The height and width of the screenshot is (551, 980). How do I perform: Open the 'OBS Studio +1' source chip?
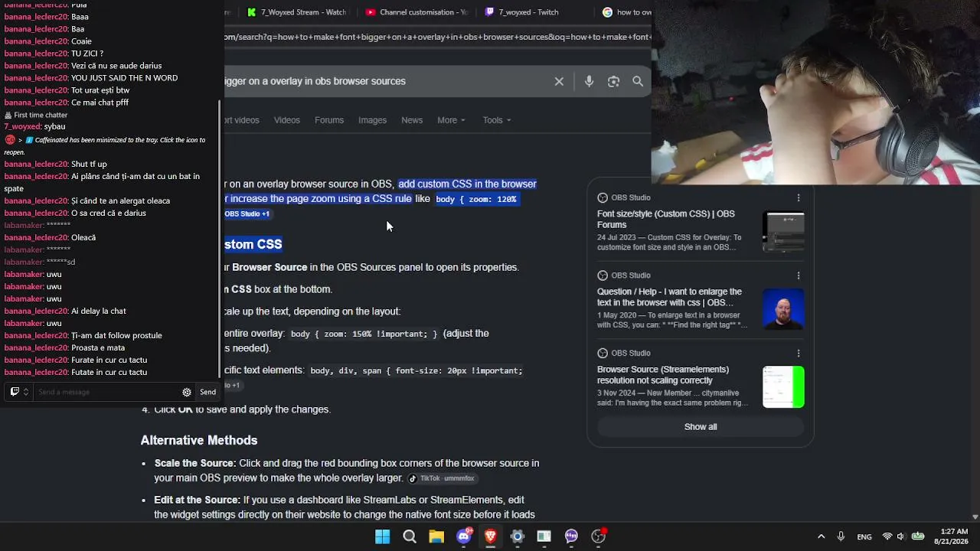(x=247, y=214)
